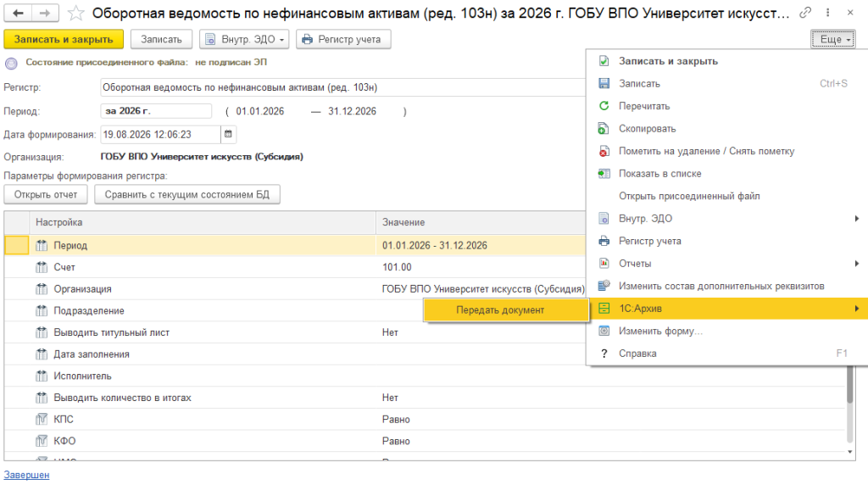The image size is (868, 485).
Task: Click value 101.00 in Счет row
Action: pyautogui.click(x=397, y=267)
